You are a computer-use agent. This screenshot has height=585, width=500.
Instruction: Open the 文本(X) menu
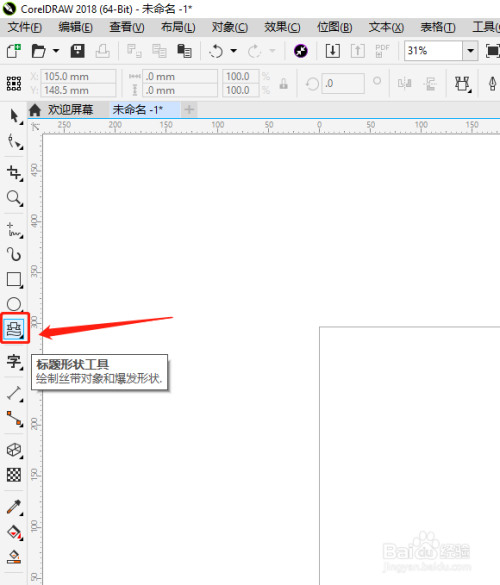pyautogui.click(x=386, y=27)
